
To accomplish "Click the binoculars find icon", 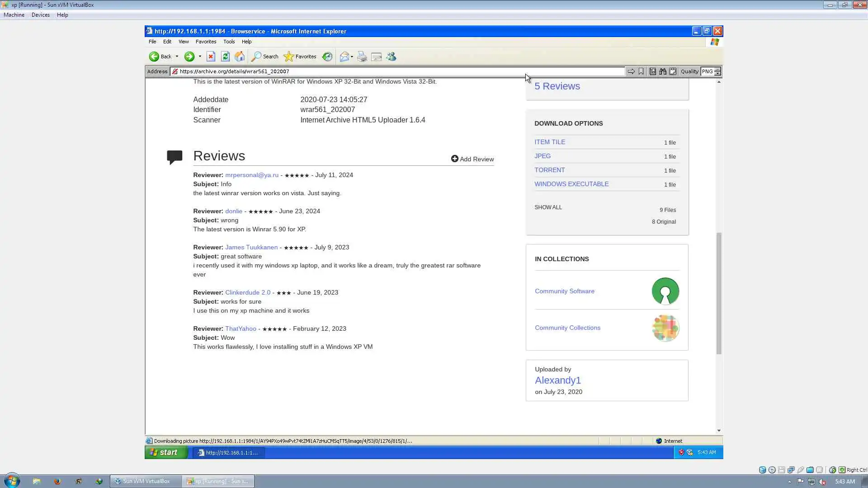I will point(663,71).
